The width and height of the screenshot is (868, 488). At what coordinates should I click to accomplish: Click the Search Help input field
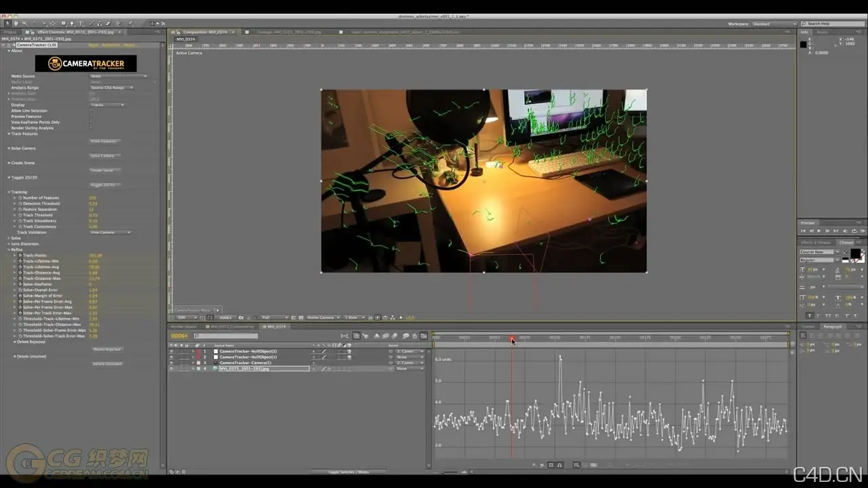(832, 24)
